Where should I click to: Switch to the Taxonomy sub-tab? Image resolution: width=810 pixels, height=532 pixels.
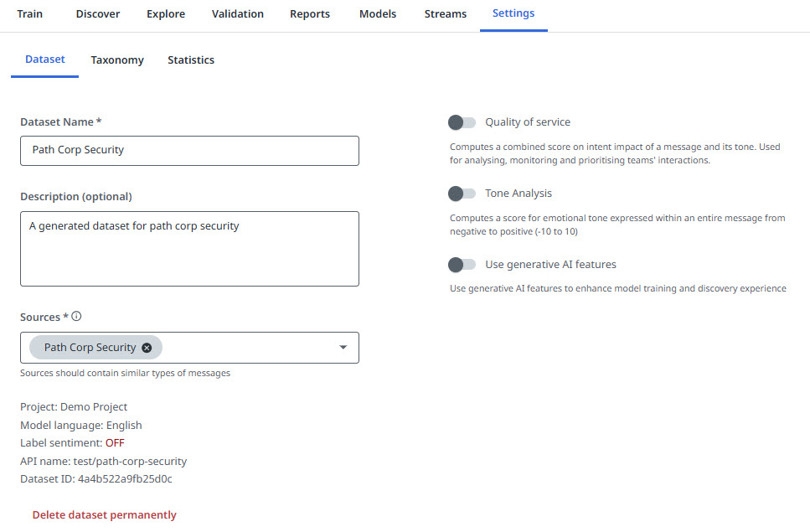(117, 60)
